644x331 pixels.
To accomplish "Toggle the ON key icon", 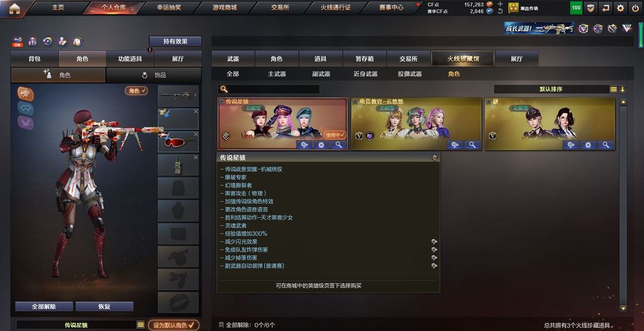I will tap(17, 42).
